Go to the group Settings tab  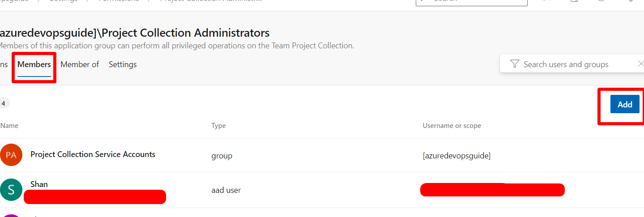(123, 64)
